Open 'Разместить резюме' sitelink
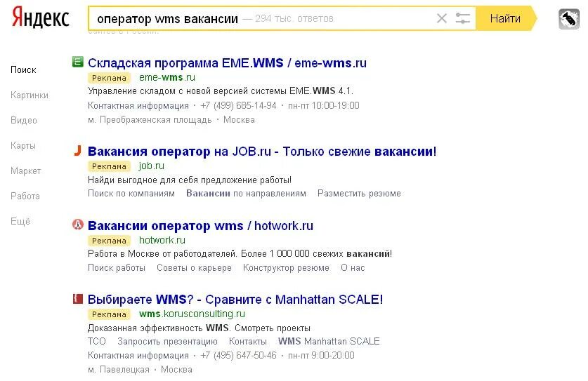The width and height of the screenshot is (588, 381). coord(359,194)
